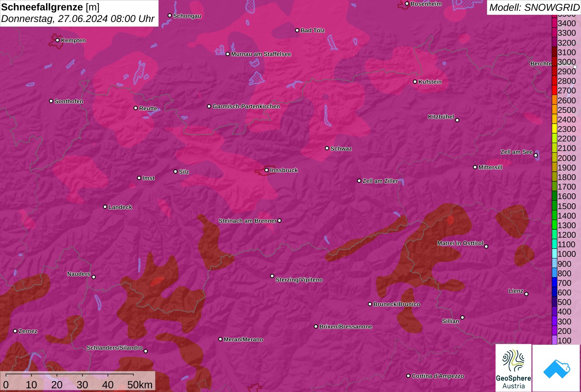Click the Sonthofen town label
Image resolution: width=581 pixels, height=392 pixels.
(x=69, y=101)
